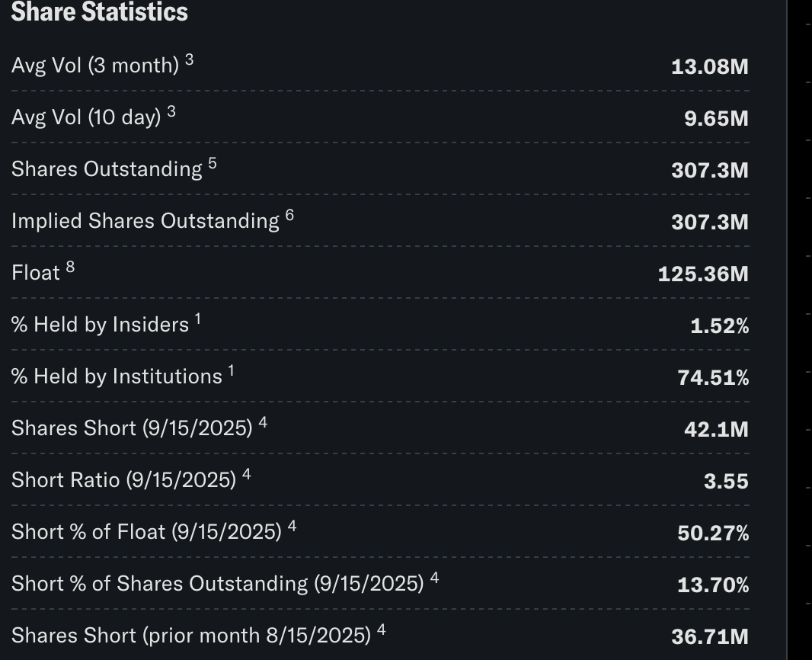812x660 pixels.
Task: Open footnote 6 on Implied Shares Outstanding
Action: pos(289,216)
